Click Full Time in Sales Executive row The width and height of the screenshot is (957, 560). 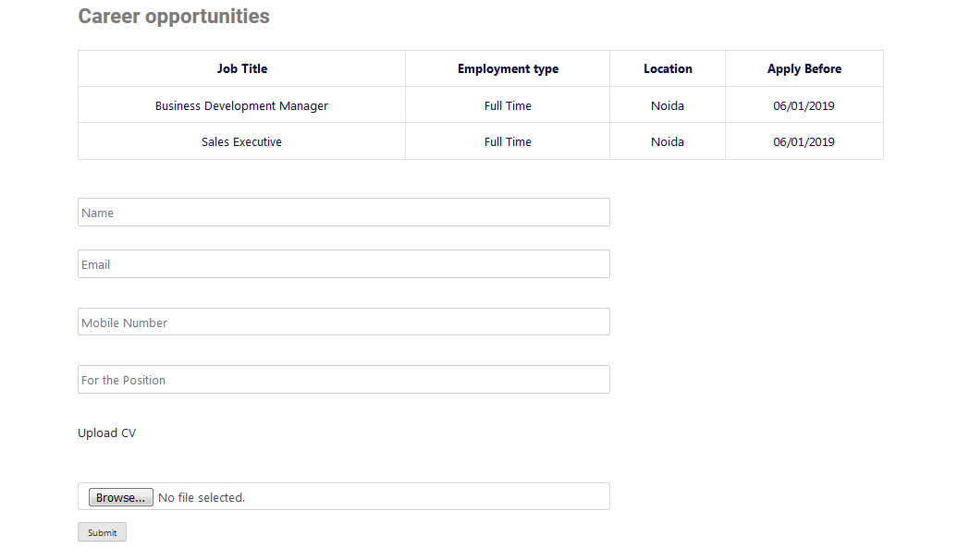[x=508, y=141]
